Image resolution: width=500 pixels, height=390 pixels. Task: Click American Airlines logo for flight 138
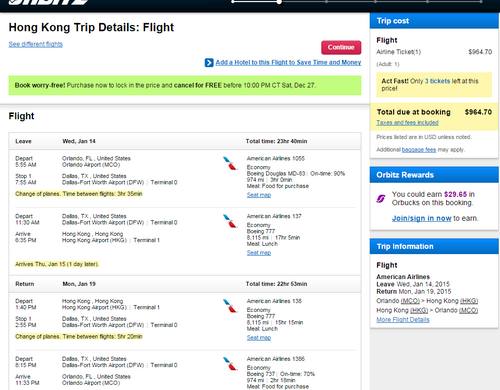(230, 306)
